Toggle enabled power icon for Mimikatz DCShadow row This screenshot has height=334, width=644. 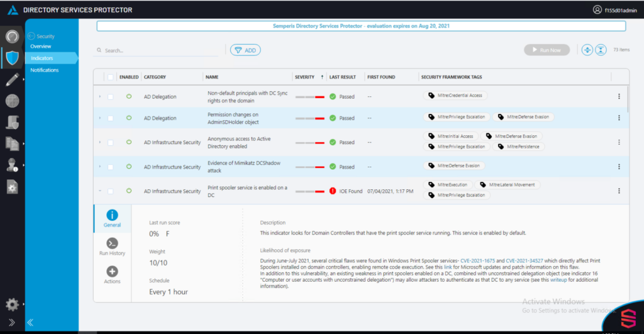pos(129,167)
